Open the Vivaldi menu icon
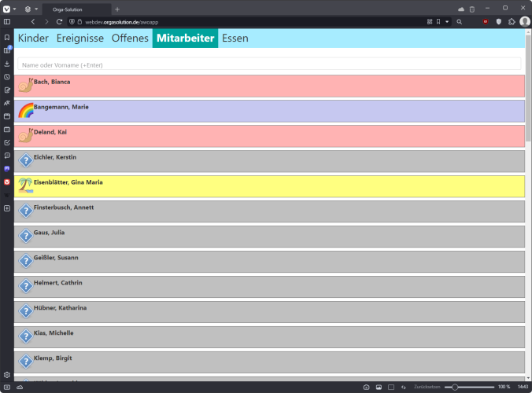Viewport: 532px width, 393px height. click(6, 9)
